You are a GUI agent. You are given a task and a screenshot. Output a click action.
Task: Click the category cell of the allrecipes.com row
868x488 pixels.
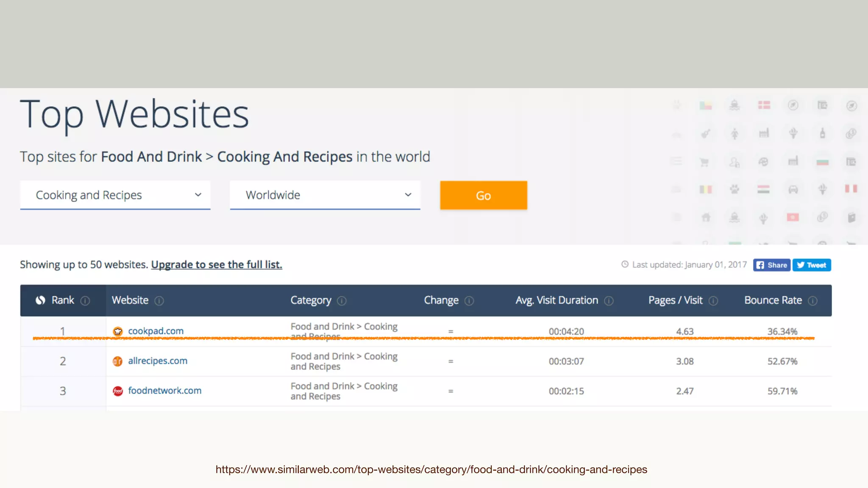[344, 361]
